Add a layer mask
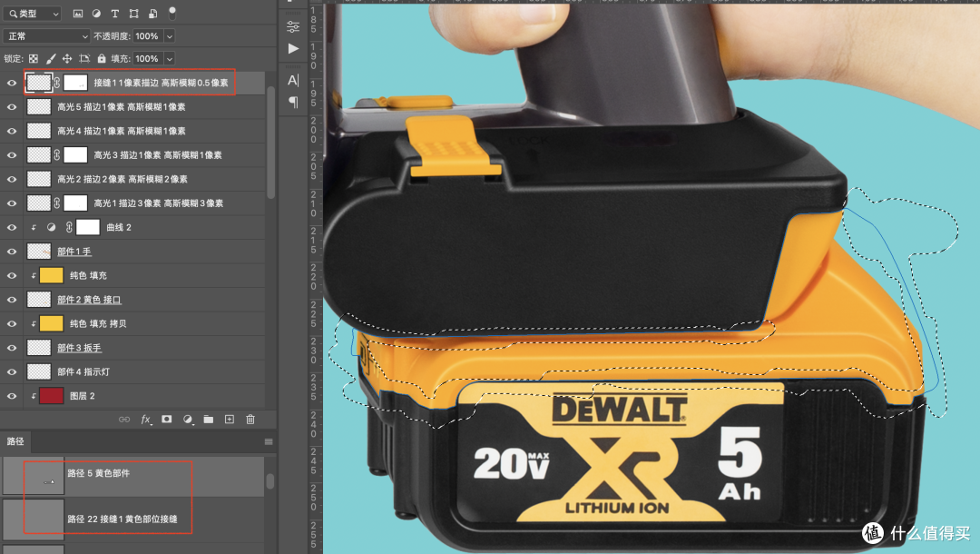This screenshot has height=554, width=980. [166, 420]
